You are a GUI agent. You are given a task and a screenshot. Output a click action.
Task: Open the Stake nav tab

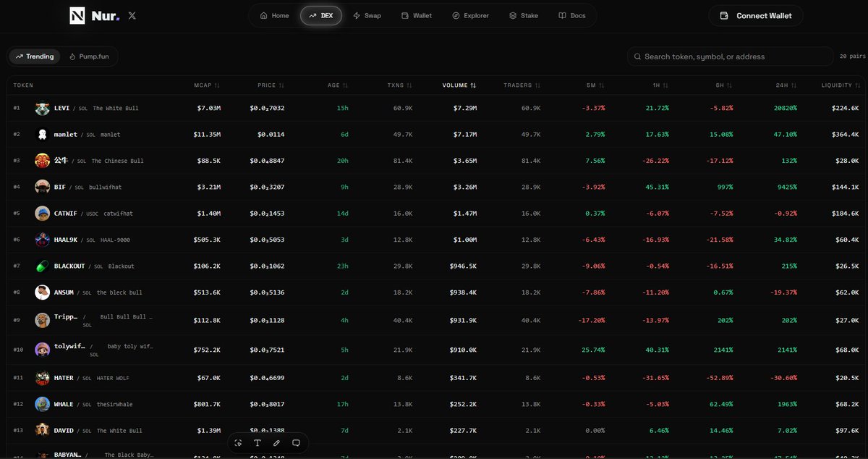pos(523,15)
